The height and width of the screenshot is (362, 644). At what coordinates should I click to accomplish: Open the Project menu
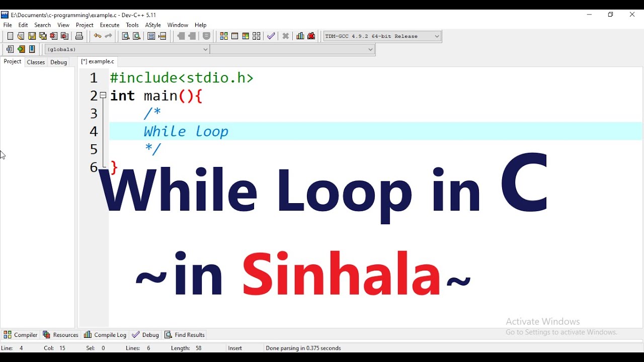point(85,25)
